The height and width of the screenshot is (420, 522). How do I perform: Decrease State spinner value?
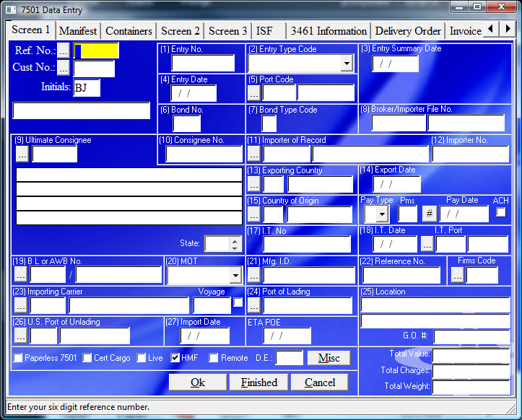point(235,248)
